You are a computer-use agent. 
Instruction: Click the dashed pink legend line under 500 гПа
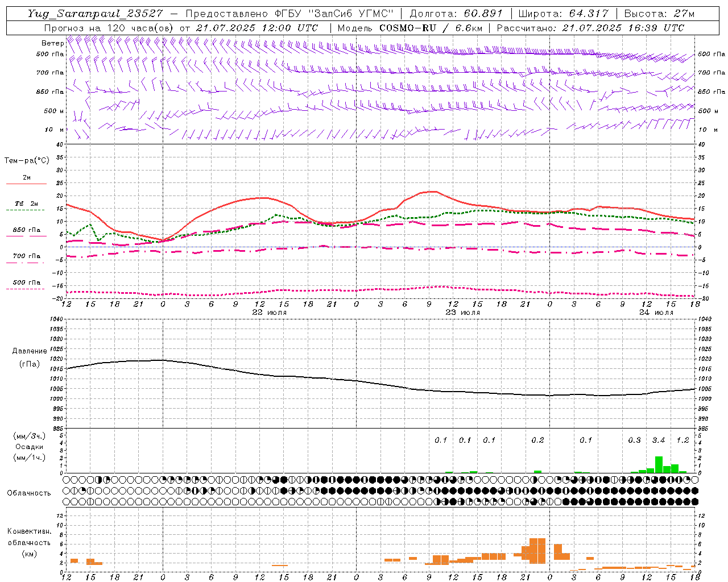26,289
